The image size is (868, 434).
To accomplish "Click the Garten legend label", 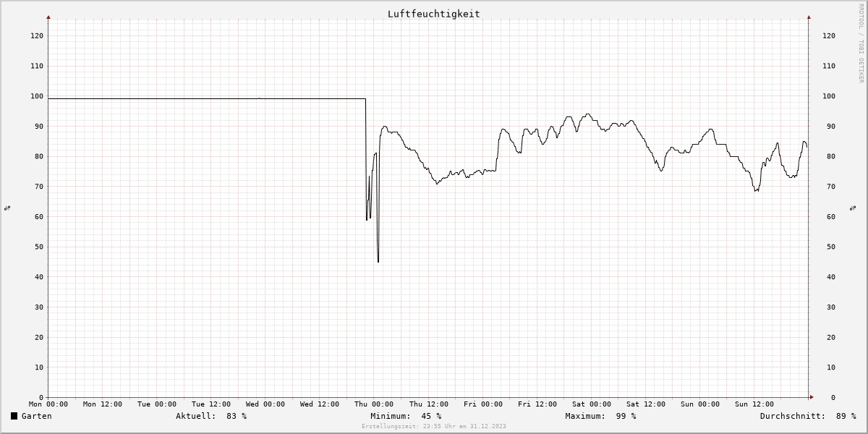I will (x=37, y=416).
